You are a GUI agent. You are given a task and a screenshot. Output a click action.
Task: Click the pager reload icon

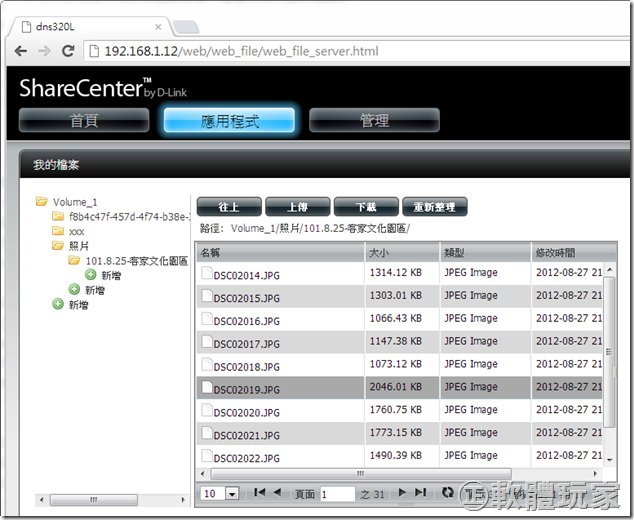click(447, 492)
